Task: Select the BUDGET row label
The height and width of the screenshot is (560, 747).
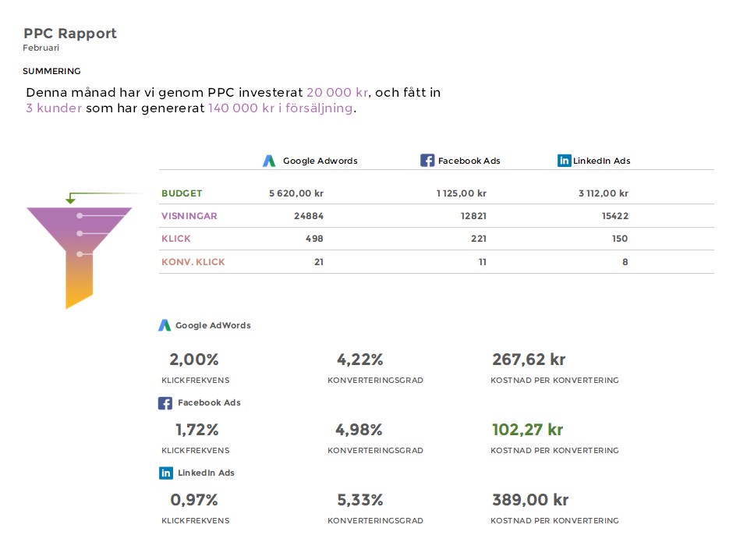Action: [182, 193]
